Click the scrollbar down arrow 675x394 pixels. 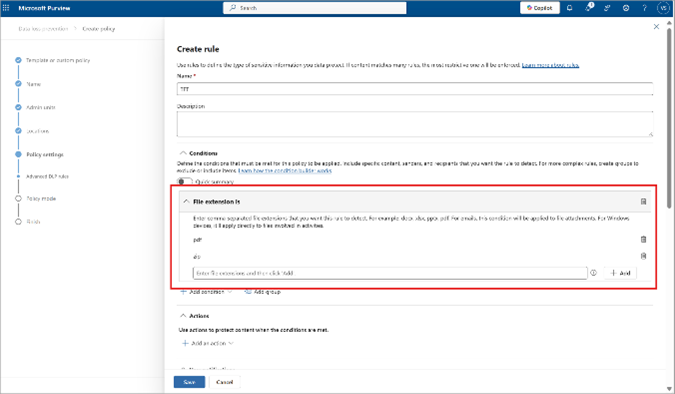[x=669, y=389]
